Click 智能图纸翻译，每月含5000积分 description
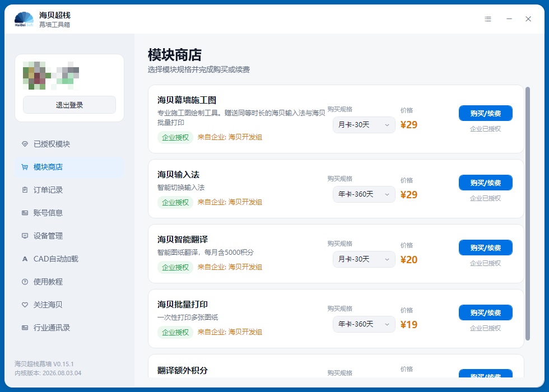Image resolution: width=549 pixels, height=392 pixels. (x=206, y=253)
